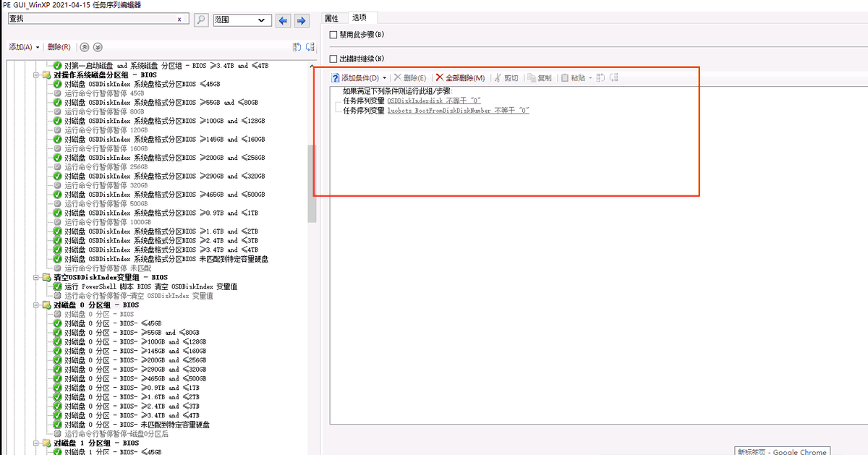Click the magnifier search button
868x455 pixels.
click(202, 20)
